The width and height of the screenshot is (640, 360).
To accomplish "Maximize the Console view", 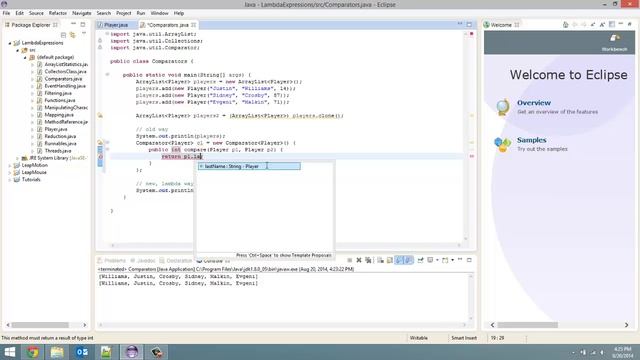I will 469,260.
